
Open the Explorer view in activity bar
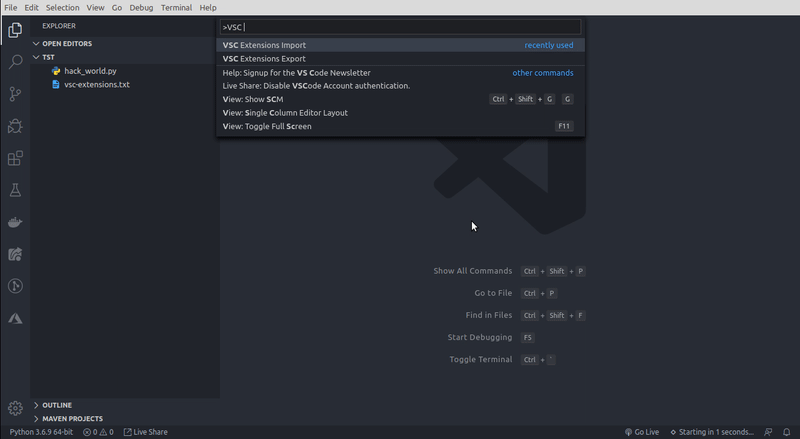tap(15, 30)
